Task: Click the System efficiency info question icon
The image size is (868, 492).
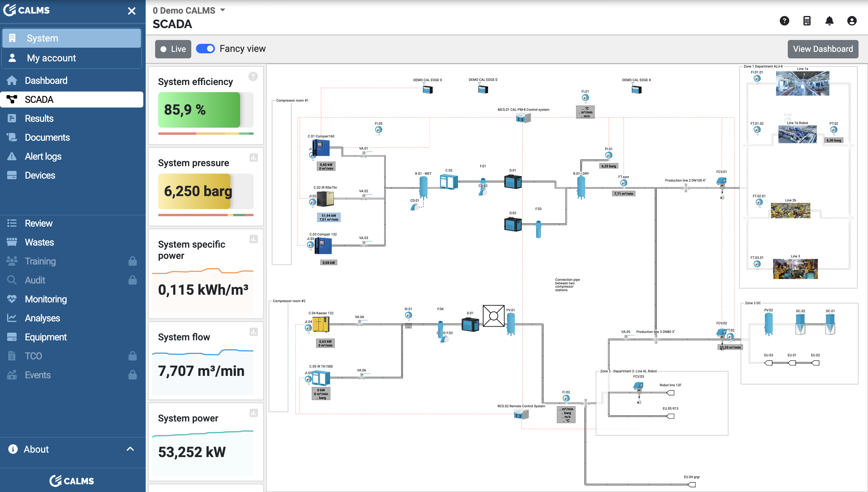Action: (253, 76)
